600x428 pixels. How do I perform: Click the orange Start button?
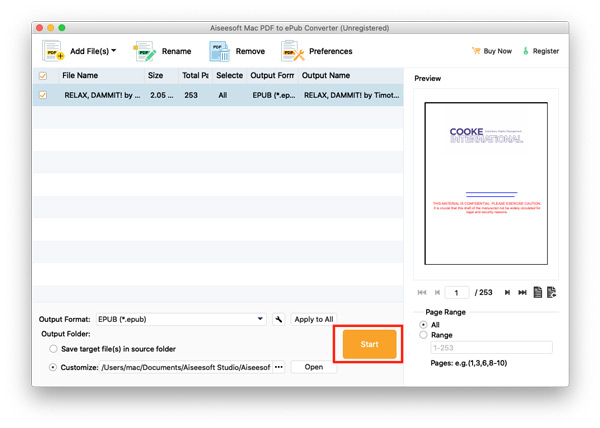pos(369,344)
